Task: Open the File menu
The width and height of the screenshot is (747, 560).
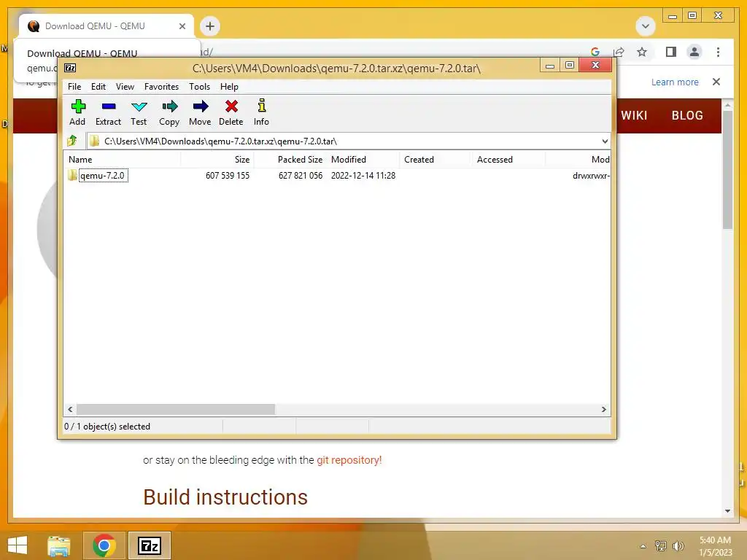Action: pyautogui.click(x=74, y=86)
